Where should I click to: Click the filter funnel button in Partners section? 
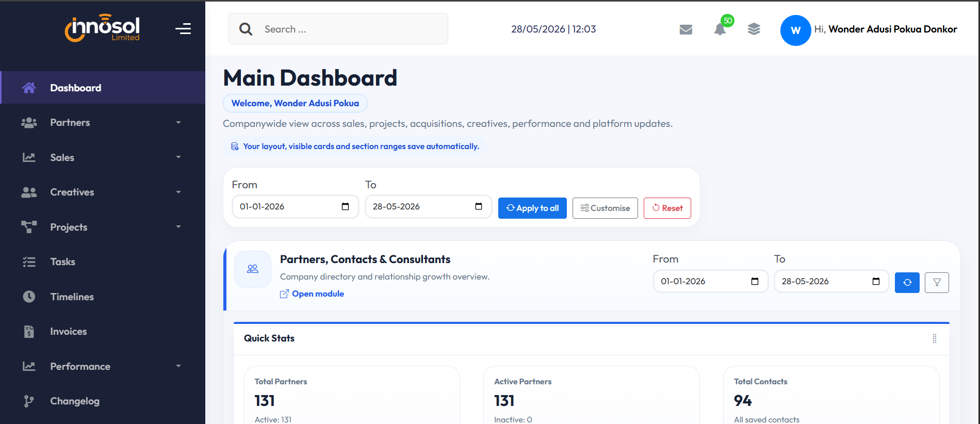tap(937, 283)
